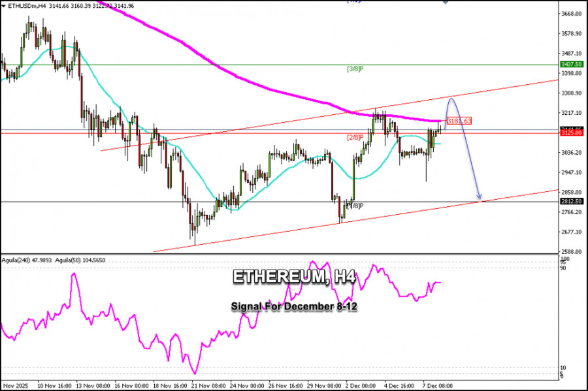Viewport: 588px width, 391px height.
Task: Select the 3308.90 price axis label
Action: [572, 93]
